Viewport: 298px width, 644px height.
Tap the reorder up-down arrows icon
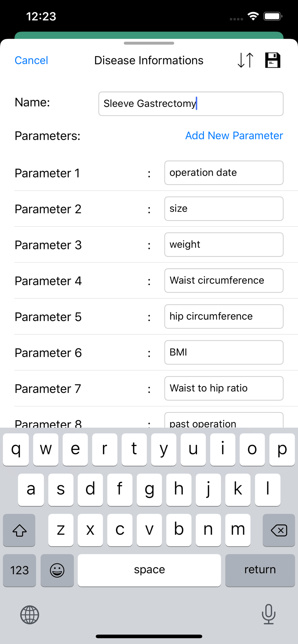pyautogui.click(x=245, y=60)
